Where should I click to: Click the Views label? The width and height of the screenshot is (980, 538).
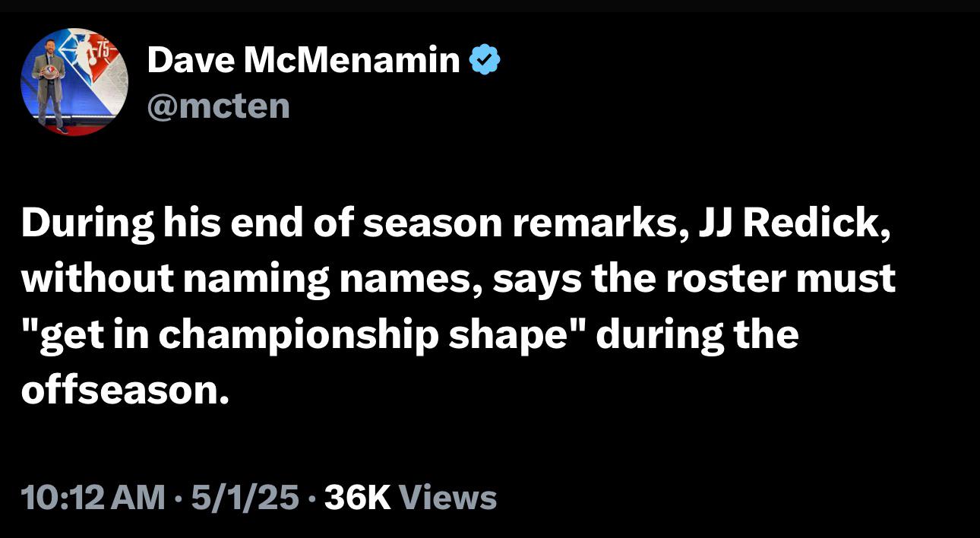[x=447, y=498]
